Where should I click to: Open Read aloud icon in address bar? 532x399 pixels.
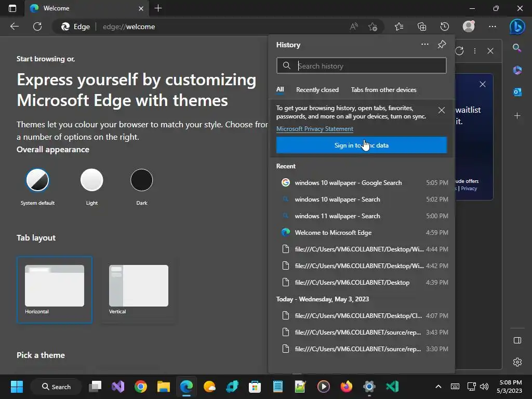[x=353, y=26]
